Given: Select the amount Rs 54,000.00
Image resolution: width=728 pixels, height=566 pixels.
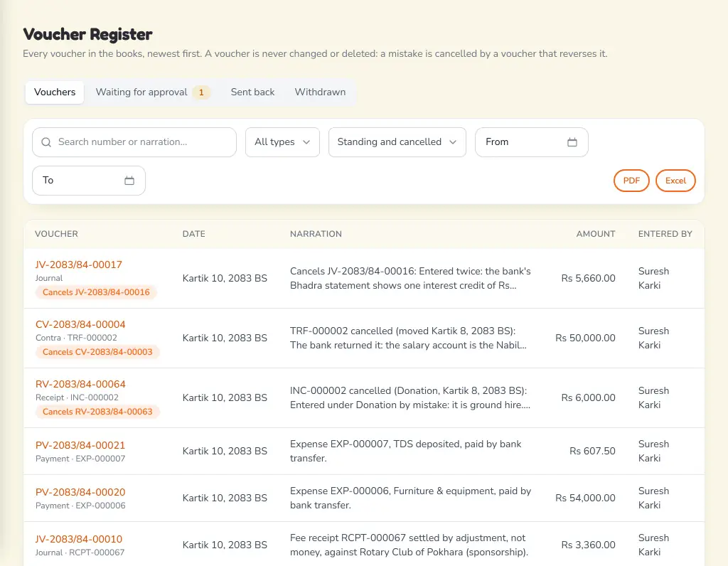Looking at the screenshot, I should pos(585,498).
